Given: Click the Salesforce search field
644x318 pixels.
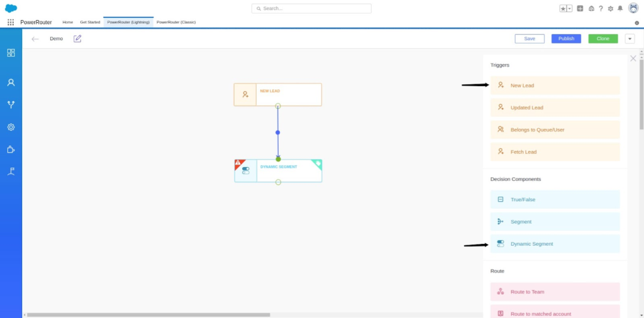Looking at the screenshot, I should click(311, 8).
